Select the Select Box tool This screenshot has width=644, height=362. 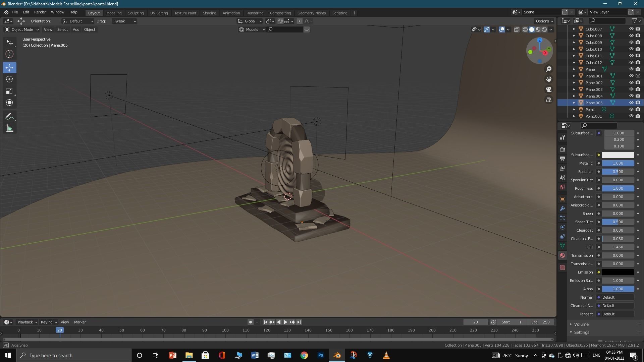pos(9,43)
